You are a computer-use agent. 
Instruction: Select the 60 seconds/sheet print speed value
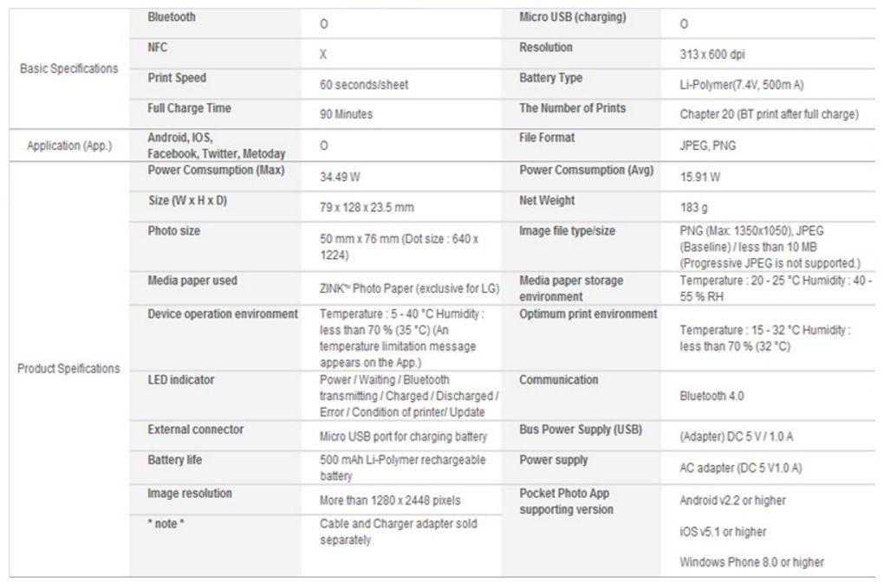(x=364, y=85)
